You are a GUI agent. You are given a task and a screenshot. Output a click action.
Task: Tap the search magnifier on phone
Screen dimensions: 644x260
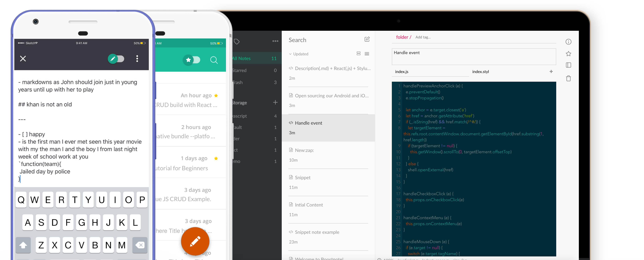(214, 60)
